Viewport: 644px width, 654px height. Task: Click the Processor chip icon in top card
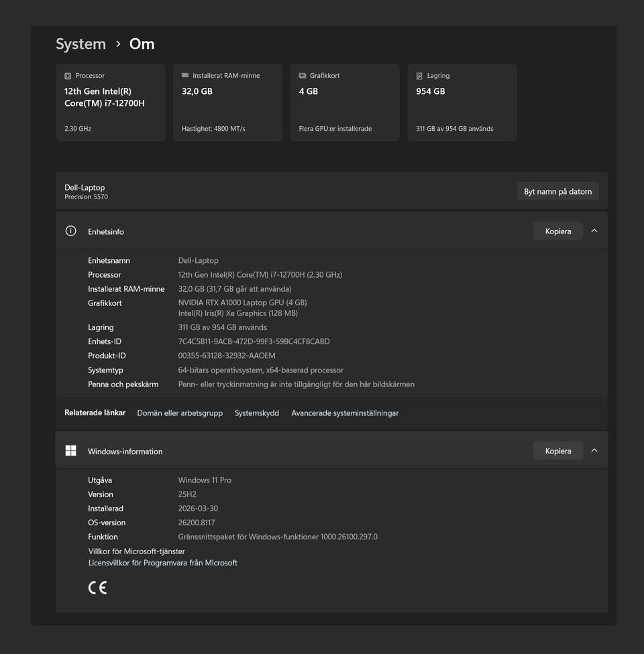click(68, 76)
